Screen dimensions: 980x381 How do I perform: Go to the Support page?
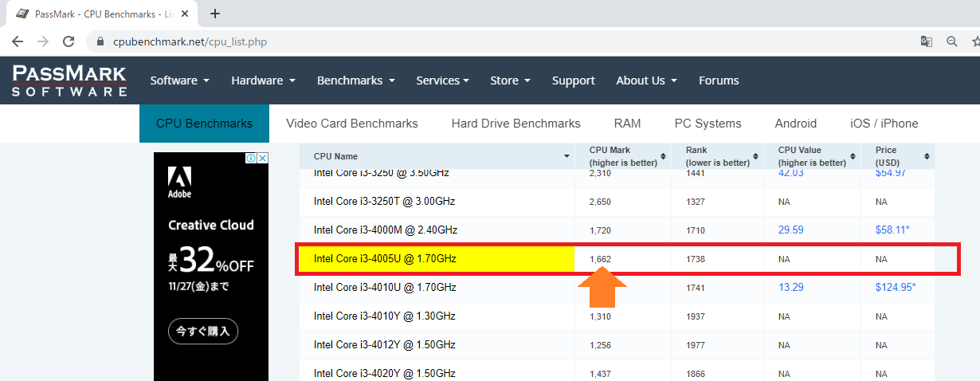click(x=574, y=81)
